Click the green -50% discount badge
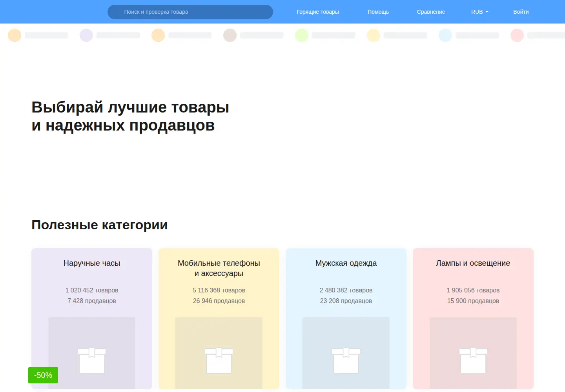 [43, 375]
